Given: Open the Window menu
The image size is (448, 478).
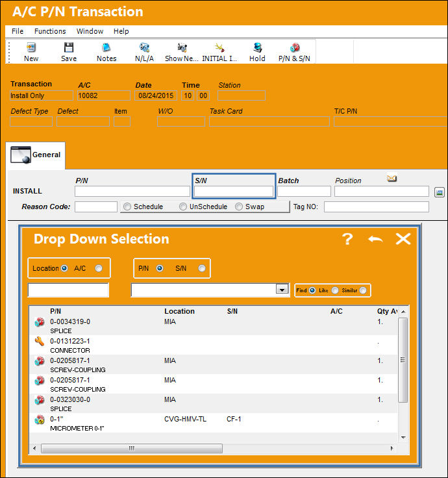Looking at the screenshot, I should coord(90,31).
